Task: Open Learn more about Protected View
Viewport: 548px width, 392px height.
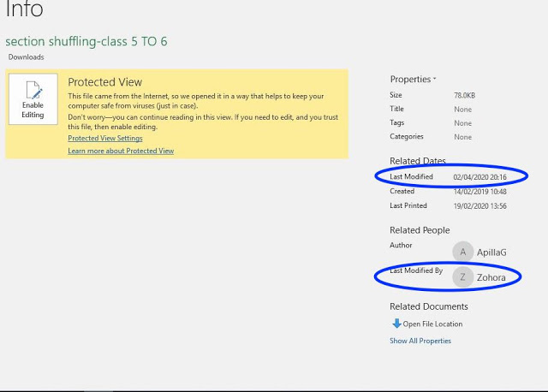Action: coord(121,151)
